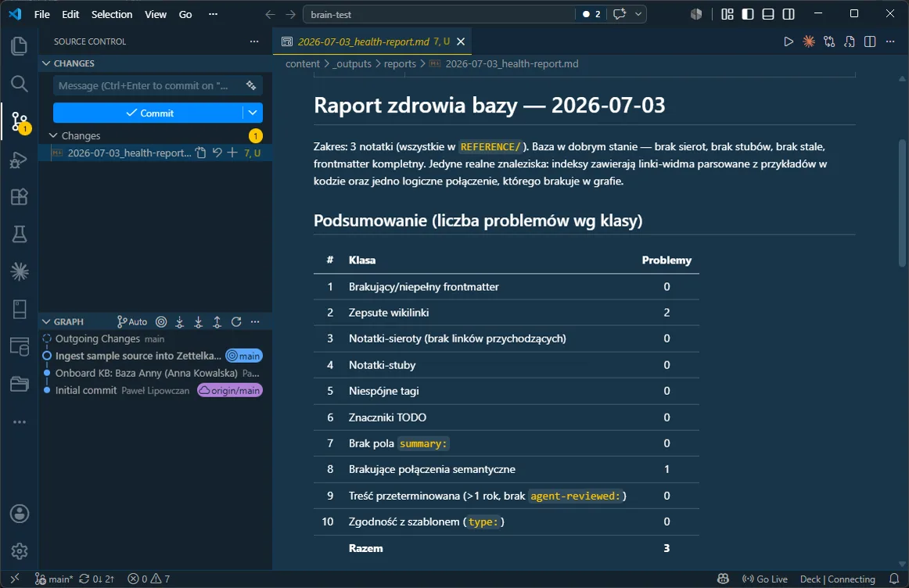Screen dimensions: 909x588
Task: Open the Accounts menu
Action: point(19,514)
